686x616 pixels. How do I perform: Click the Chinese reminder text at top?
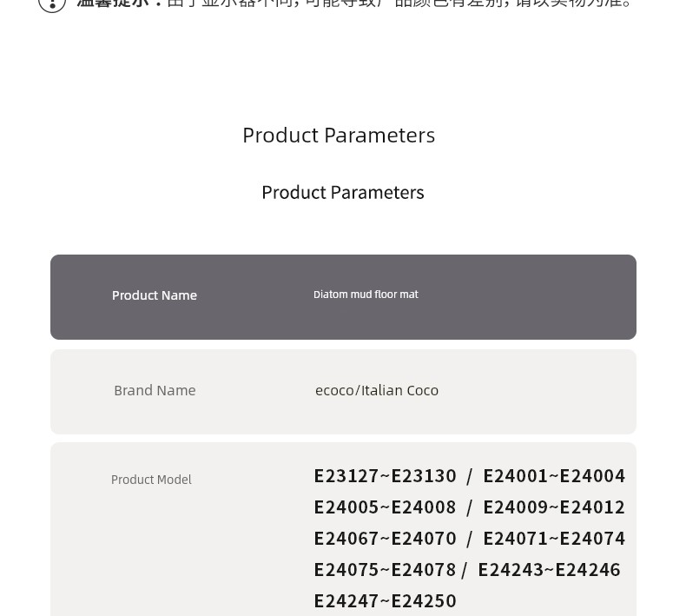(x=354, y=3)
